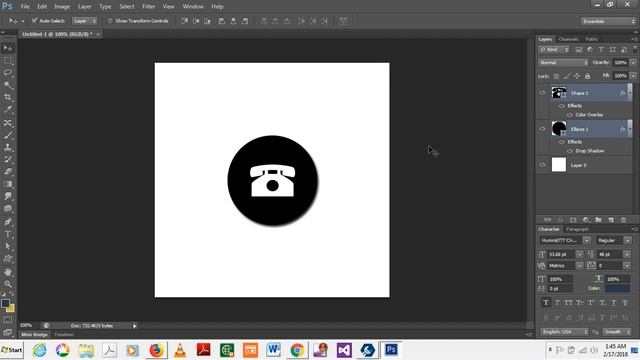Open the Auto-Select Layer dropdown

[84, 21]
